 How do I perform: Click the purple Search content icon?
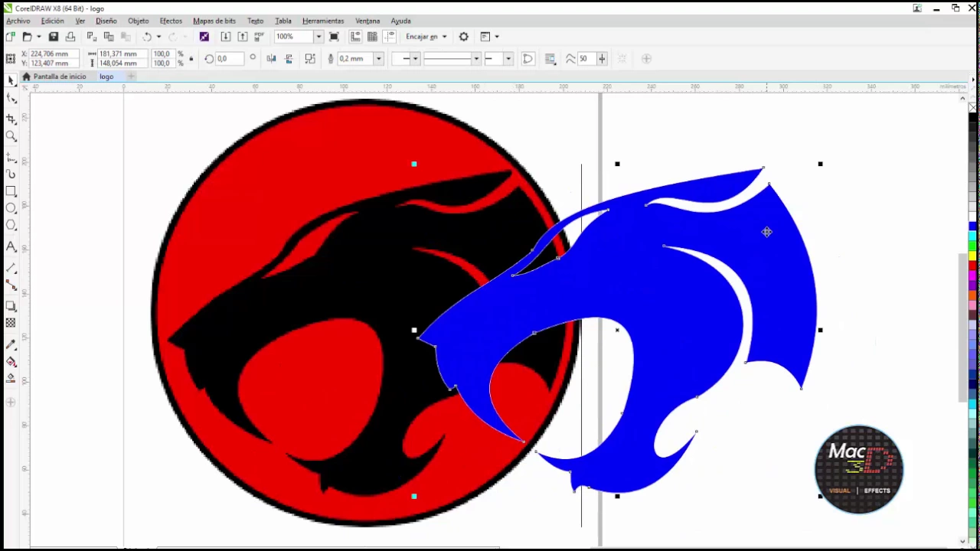[x=204, y=37]
